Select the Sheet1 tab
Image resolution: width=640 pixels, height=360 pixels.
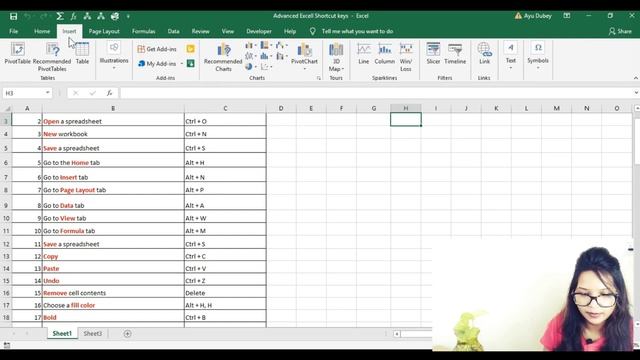[x=62, y=333]
